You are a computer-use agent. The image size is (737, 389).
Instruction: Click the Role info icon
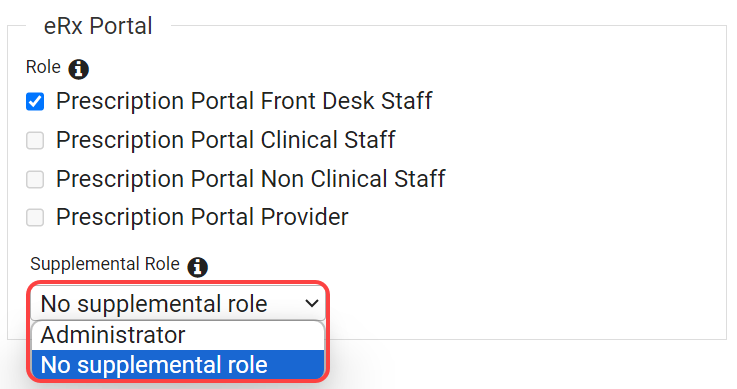pos(78,70)
